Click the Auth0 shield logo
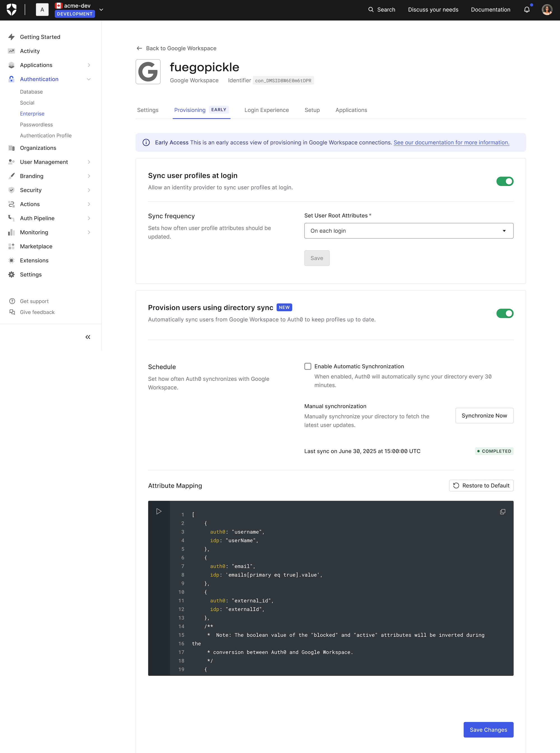This screenshot has width=560, height=753. (11, 10)
